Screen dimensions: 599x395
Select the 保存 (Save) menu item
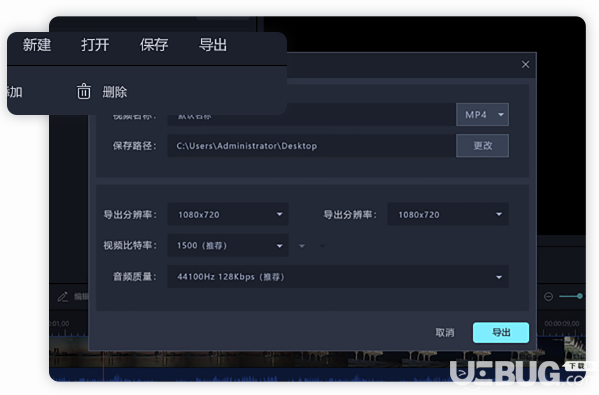coord(154,45)
